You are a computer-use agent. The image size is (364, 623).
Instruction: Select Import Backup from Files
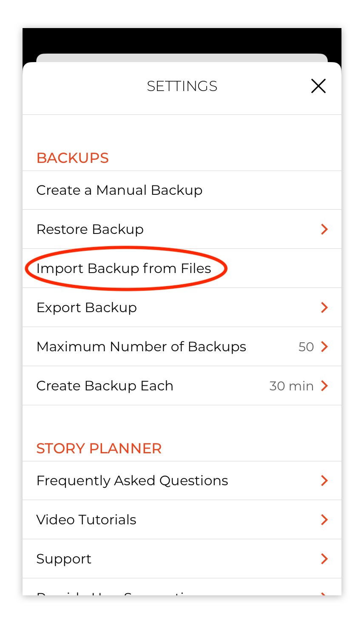(182, 268)
